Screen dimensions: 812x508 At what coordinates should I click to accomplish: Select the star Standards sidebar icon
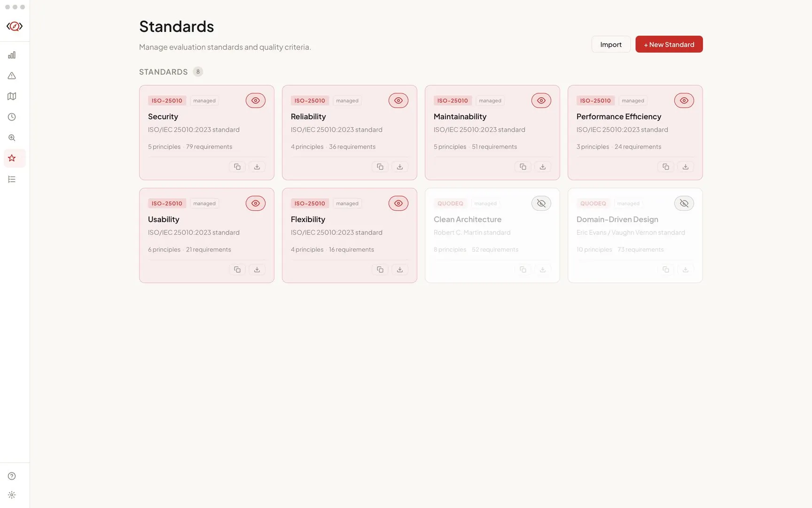tap(12, 158)
